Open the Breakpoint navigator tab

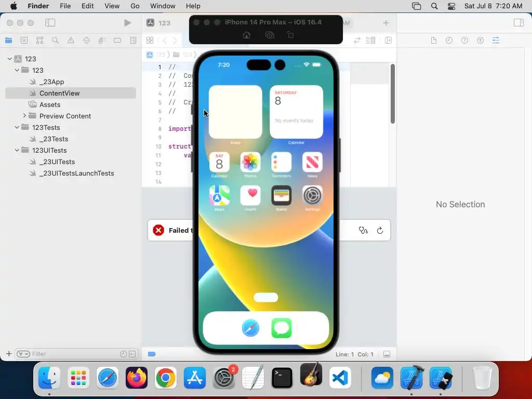(117, 41)
